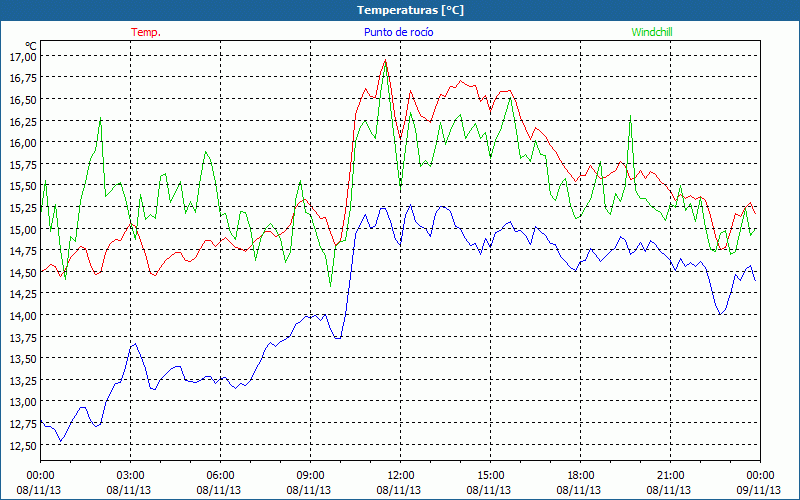800x500 pixels.
Task: Click the '17,00' y-axis value
Action: point(23,57)
